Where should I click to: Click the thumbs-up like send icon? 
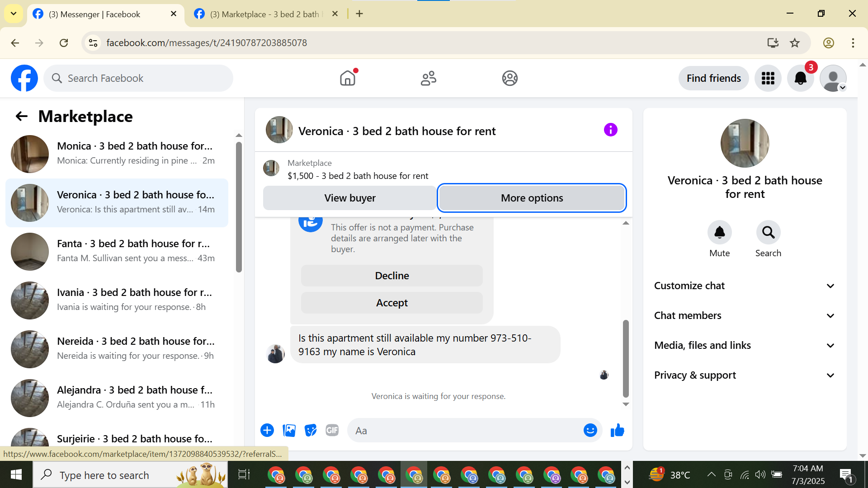[x=617, y=431]
